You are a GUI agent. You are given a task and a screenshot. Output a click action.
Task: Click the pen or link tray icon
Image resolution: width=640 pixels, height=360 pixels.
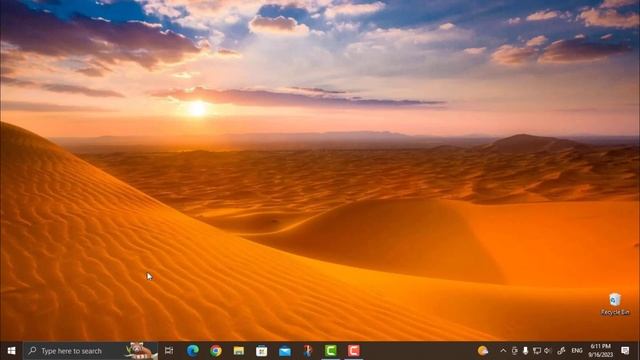pos(561,351)
